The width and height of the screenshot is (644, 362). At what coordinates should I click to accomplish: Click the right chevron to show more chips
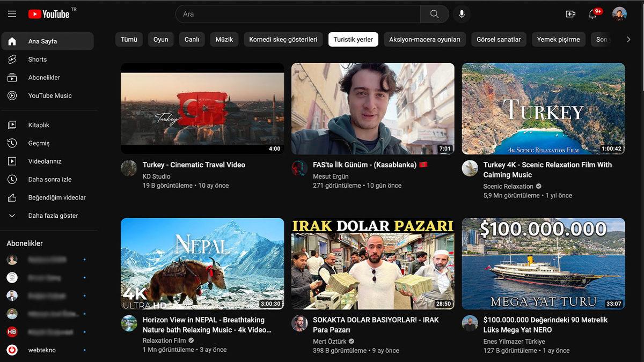click(x=628, y=39)
